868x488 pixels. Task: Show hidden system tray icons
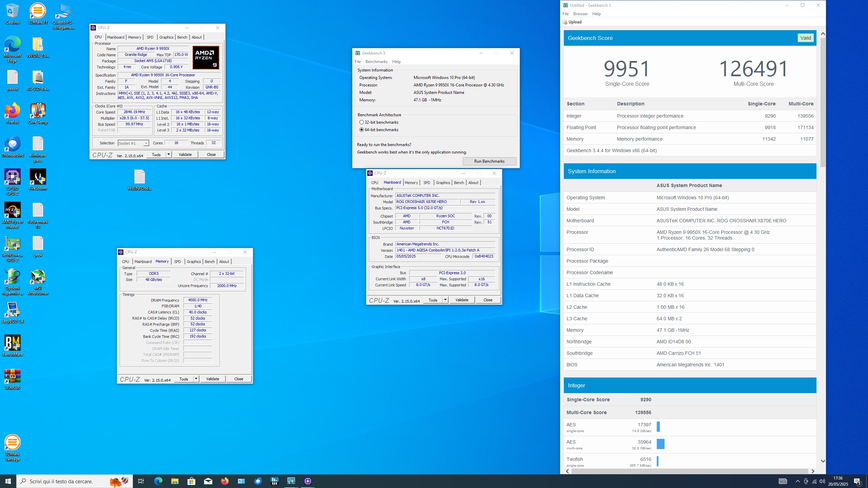pos(798,481)
